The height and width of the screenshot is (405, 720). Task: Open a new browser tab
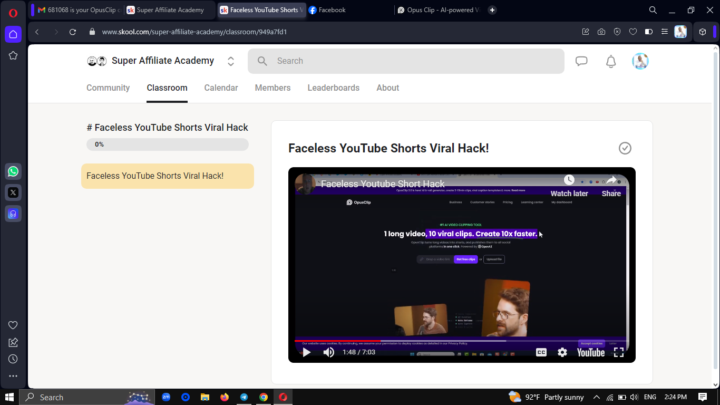coord(492,10)
